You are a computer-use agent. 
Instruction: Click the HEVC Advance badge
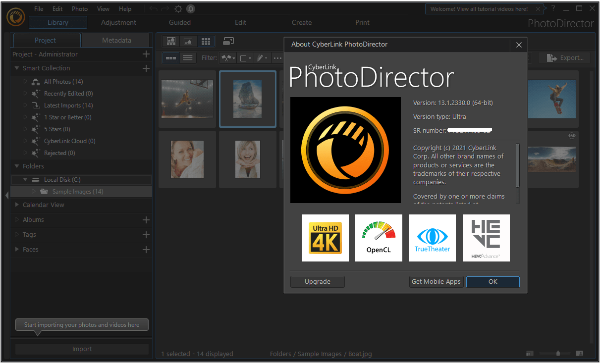point(486,238)
